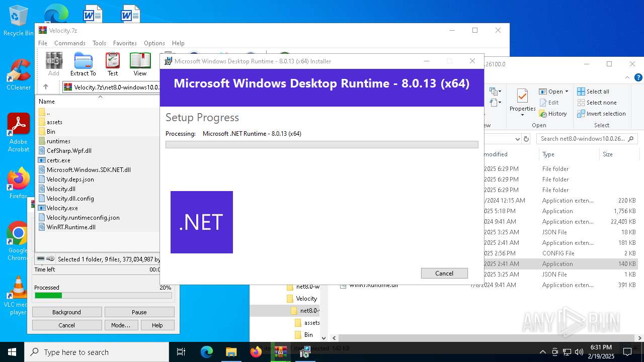
Task: Click the Mode... button in extraction dialog
Action: coord(121,325)
